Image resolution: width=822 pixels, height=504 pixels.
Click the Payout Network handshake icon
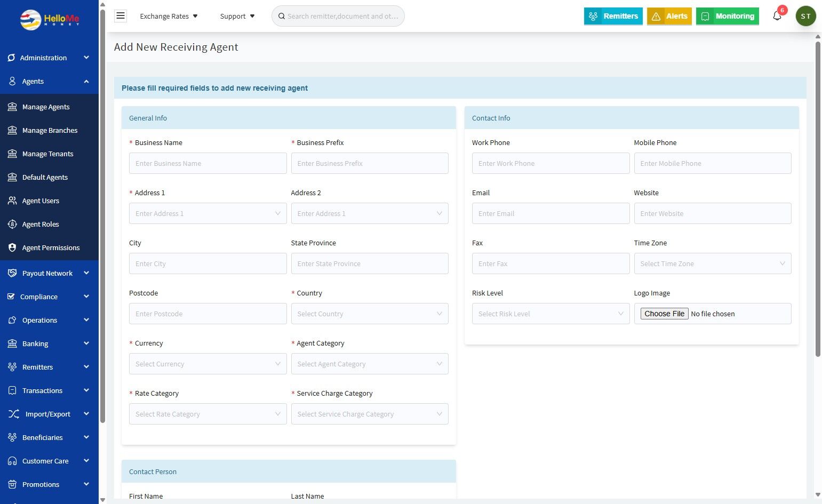pos(12,273)
